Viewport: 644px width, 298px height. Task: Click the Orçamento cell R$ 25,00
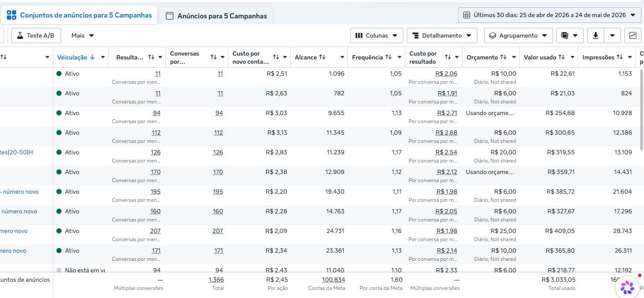pos(503,231)
